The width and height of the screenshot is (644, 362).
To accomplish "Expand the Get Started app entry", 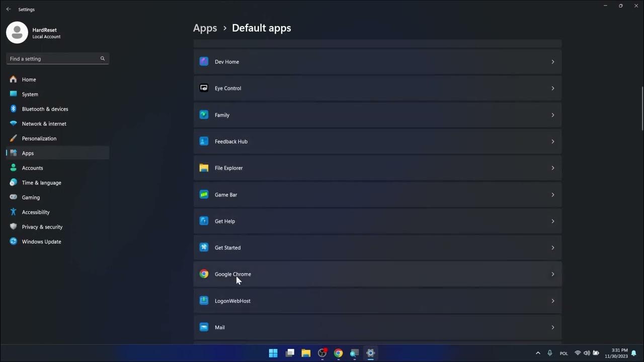I will [x=552, y=247].
